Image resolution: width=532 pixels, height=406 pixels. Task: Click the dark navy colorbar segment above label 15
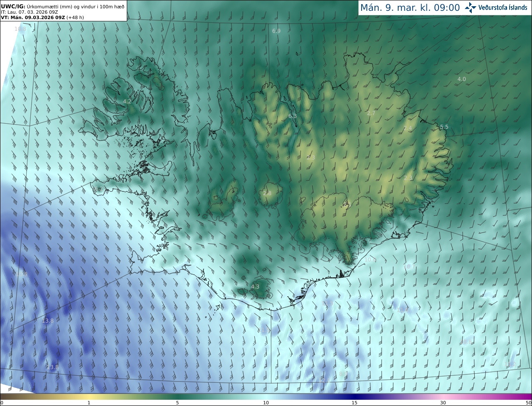(x=355, y=396)
